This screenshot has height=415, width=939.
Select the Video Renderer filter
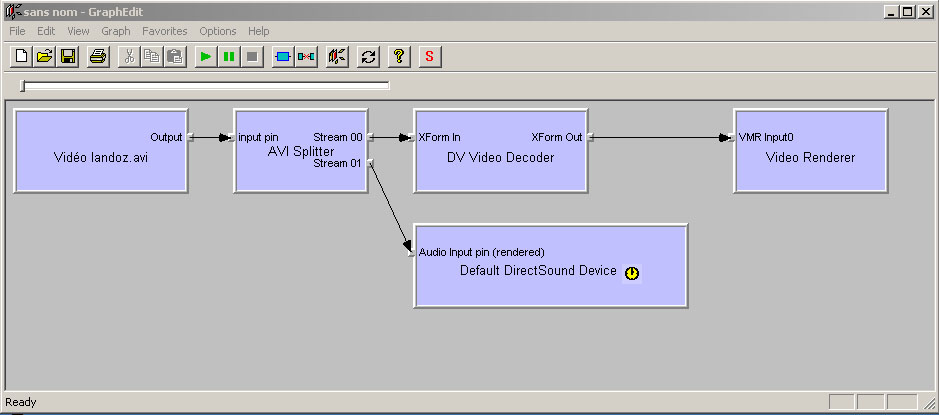tap(810, 151)
